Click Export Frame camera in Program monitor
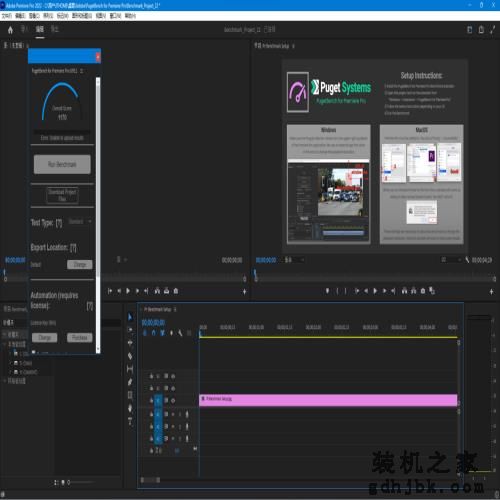 [x=423, y=291]
